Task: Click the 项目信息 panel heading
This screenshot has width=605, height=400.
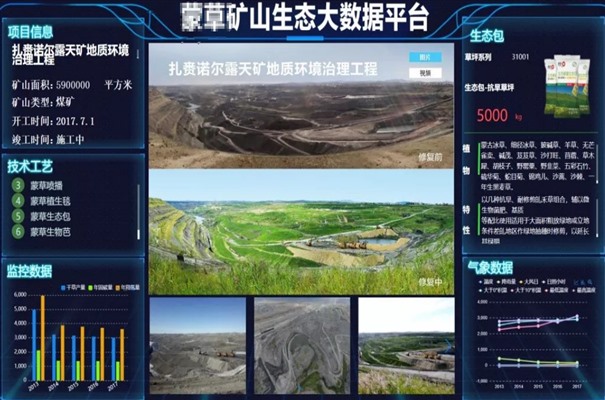Action: pyautogui.click(x=30, y=32)
